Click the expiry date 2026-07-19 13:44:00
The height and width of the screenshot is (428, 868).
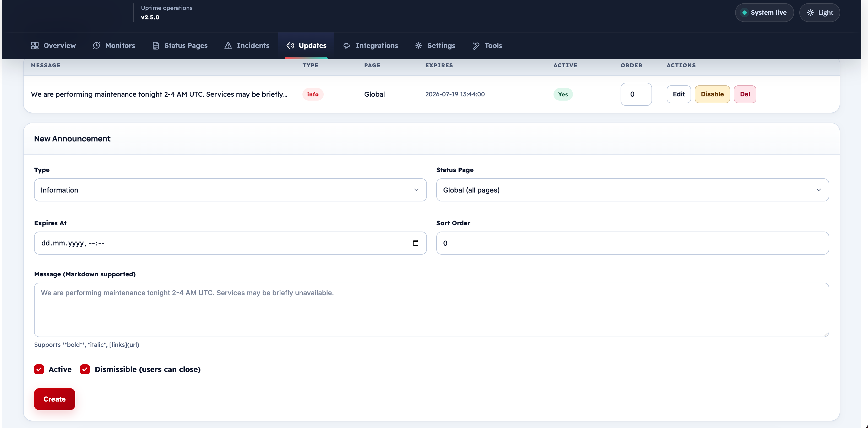tap(455, 94)
